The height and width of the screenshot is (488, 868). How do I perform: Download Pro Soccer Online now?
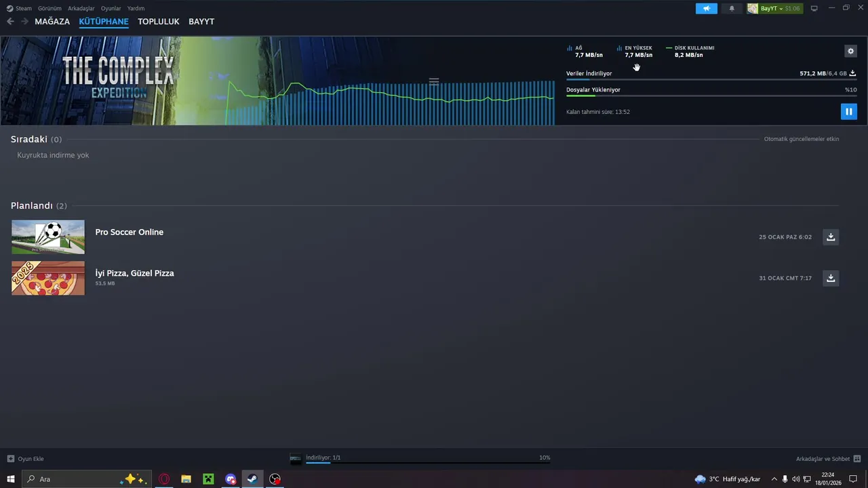(831, 237)
